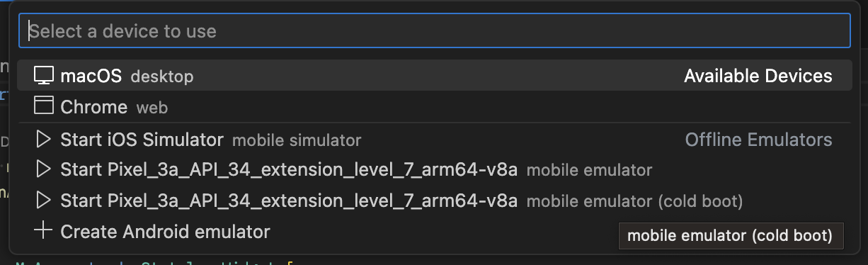Screen dimensions: 868x265
Task: Click the 'web' description next to Chrome
Action: 152,108
